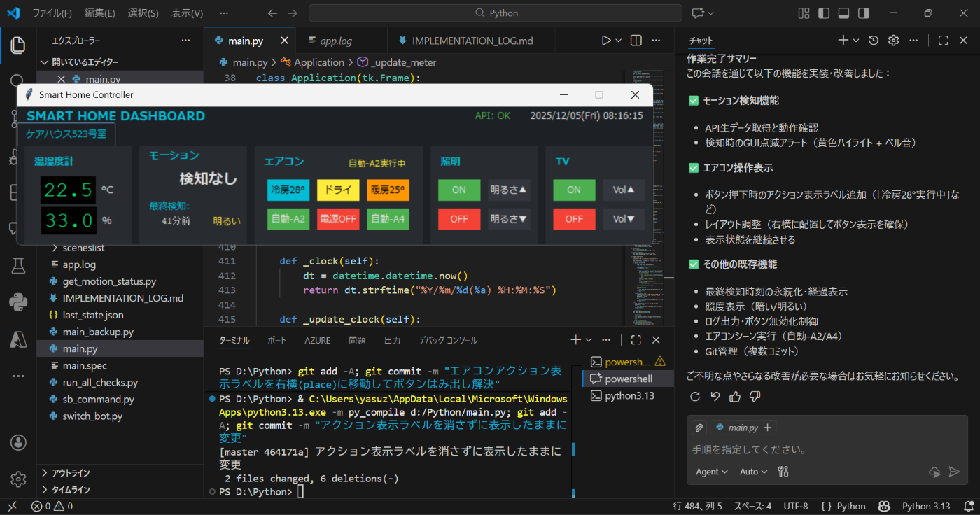
Task: Open the Explorer view in activity bar
Action: [18, 45]
